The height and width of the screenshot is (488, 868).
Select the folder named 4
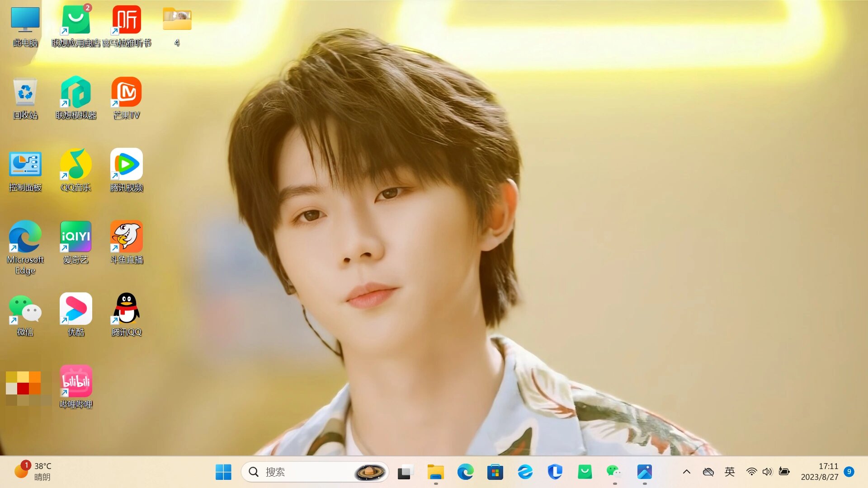click(x=177, y=26)
